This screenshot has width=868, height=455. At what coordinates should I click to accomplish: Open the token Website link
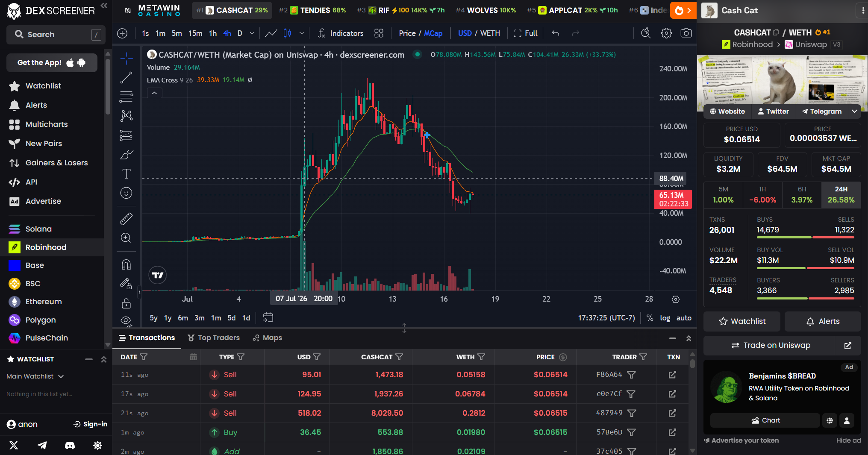727,112
